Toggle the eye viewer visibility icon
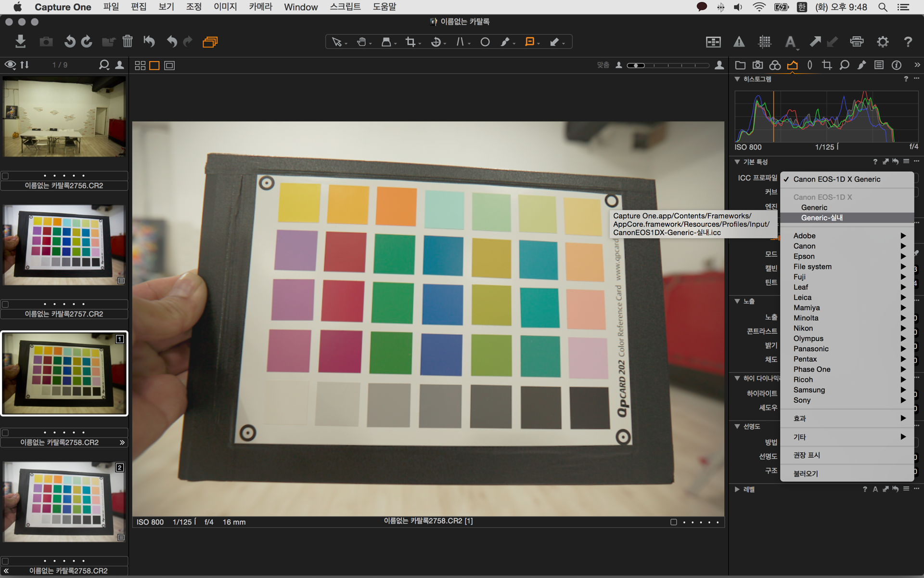 click(x=10, y=65)
